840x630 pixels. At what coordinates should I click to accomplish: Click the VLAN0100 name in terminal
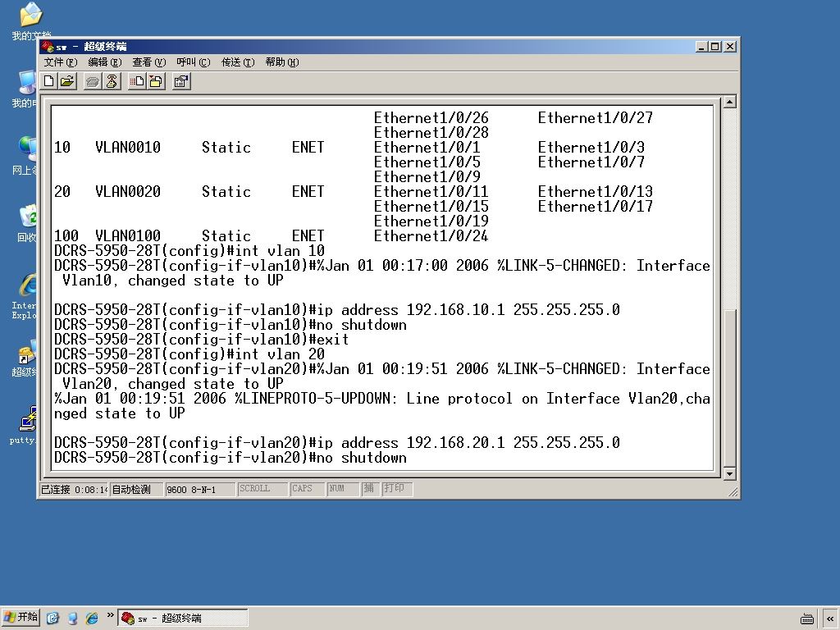tap(128, 235)
